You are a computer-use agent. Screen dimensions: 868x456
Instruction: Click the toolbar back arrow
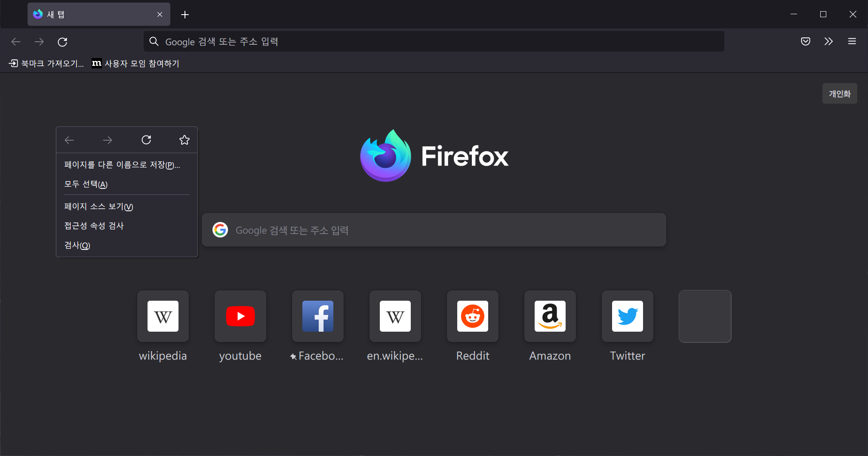coord(16,42)
